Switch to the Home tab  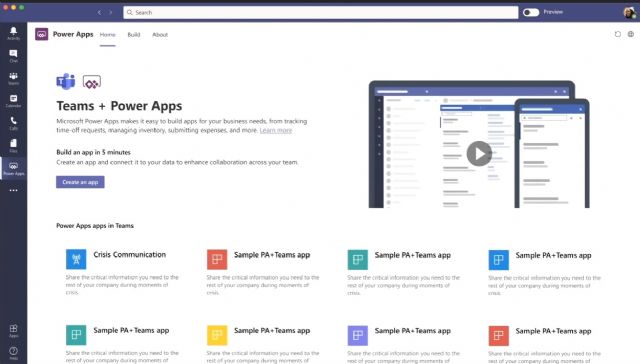coord(108,35)
